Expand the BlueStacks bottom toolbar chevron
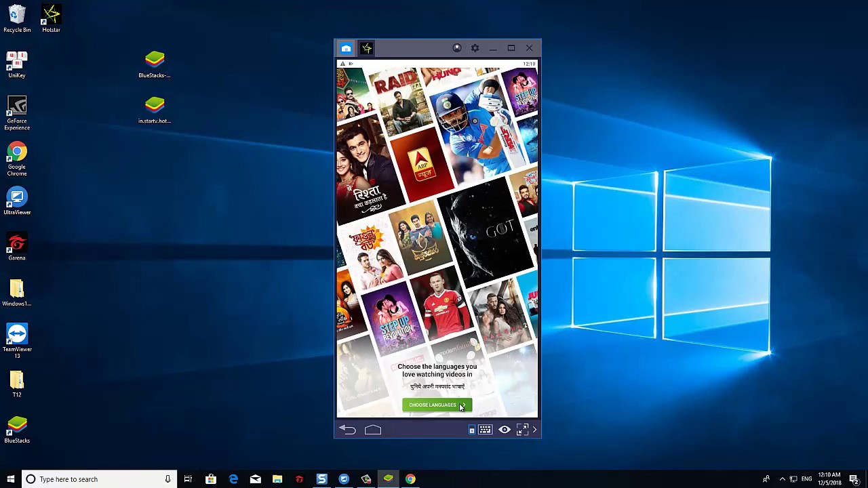The width and height of the screenshot is (868, 488). (x=534, y=430)
